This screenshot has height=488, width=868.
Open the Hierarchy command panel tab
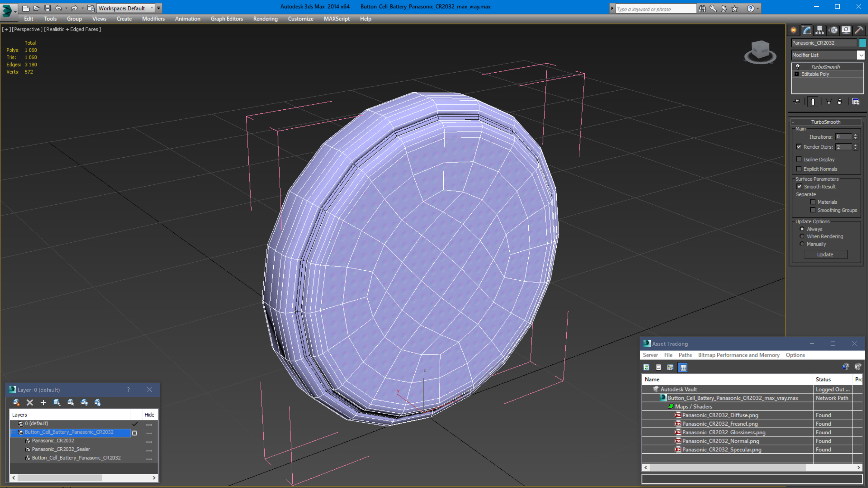[x=819, y=30]
